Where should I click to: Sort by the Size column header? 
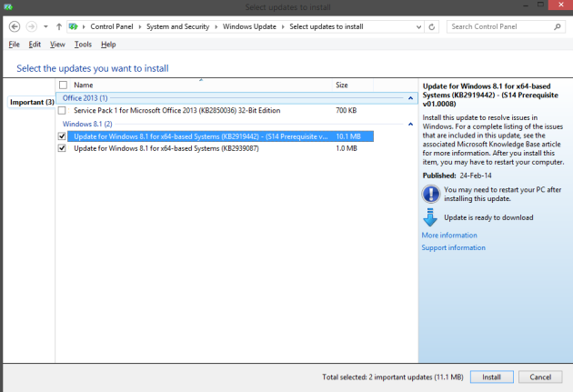pyautogui.click(x=353, y=85)
